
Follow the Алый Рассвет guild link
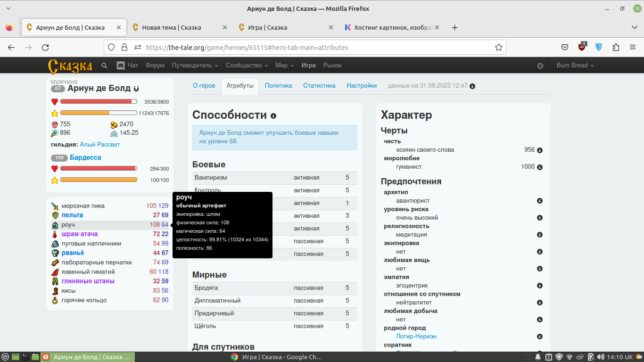click(100, 145)
